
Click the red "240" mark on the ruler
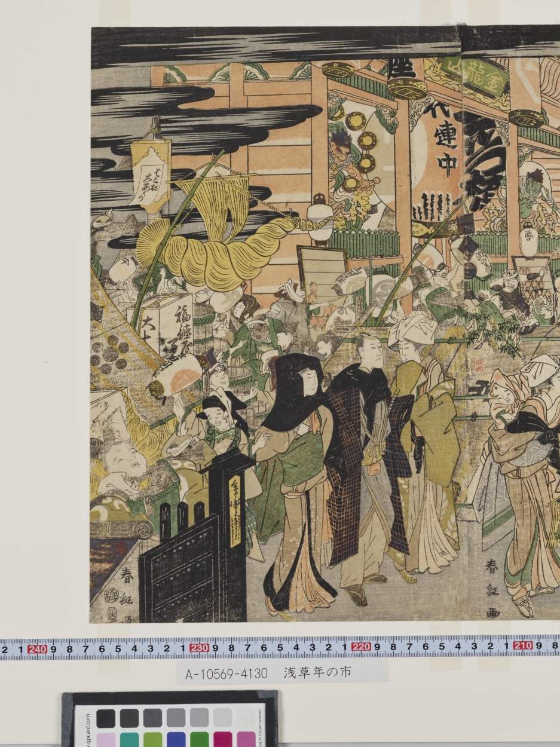(37, 648)
